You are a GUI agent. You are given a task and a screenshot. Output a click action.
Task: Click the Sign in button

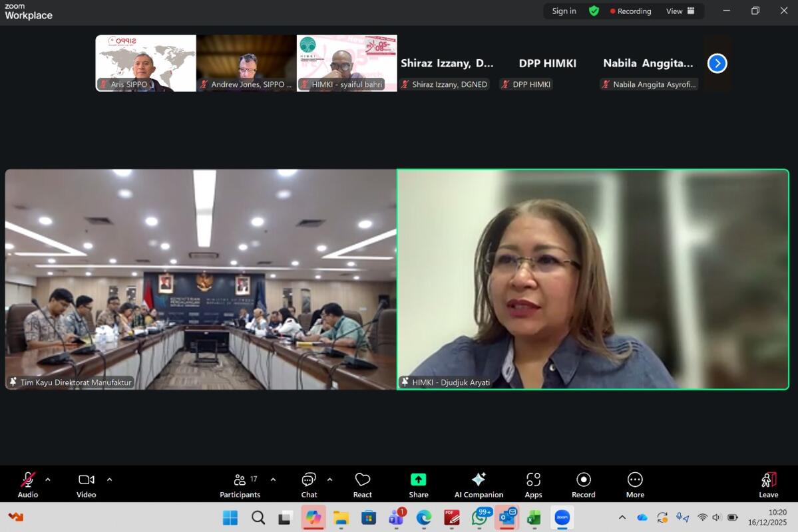point(564,11)
